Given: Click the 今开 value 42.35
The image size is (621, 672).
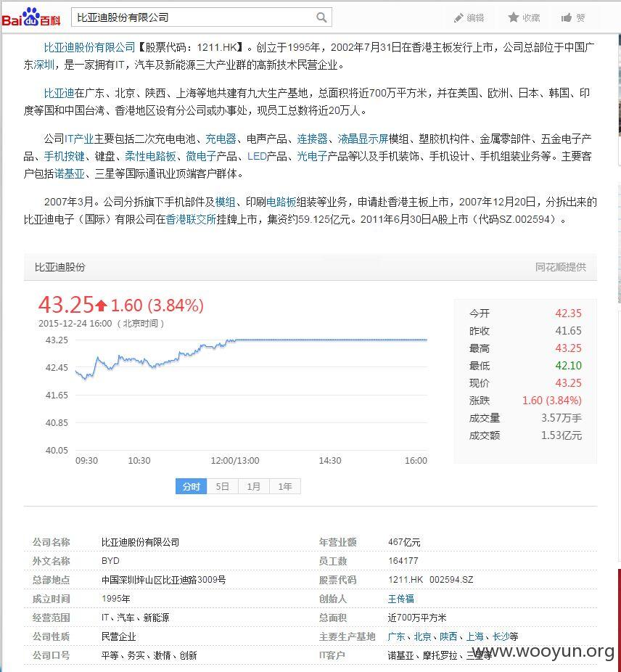Looking at the screenshot, I should (568, 314).
